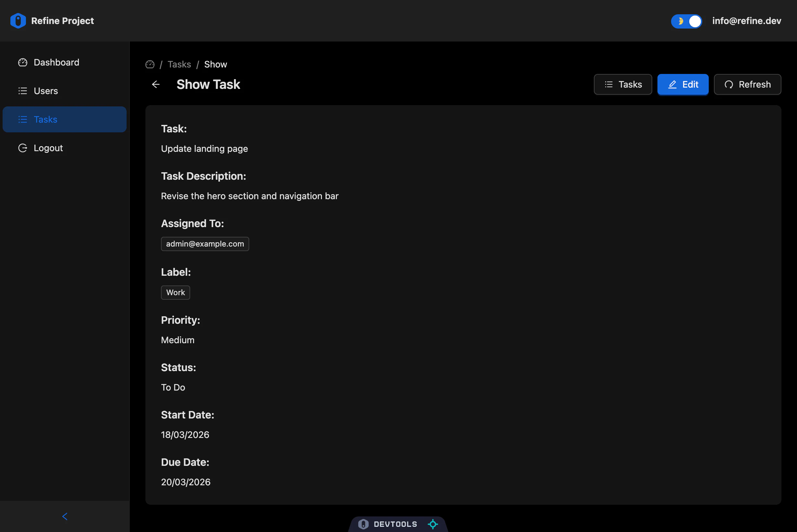Collapse the sidebar with the chevron
The image size is (797, 532).
pyautogui.click(x=65, y=516)
